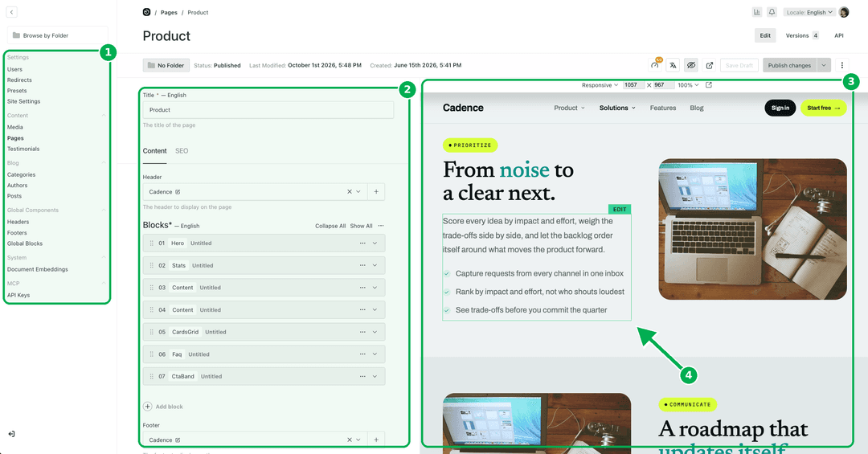
Task: Collapse the Content sidebar group
Action: (104, 115)
